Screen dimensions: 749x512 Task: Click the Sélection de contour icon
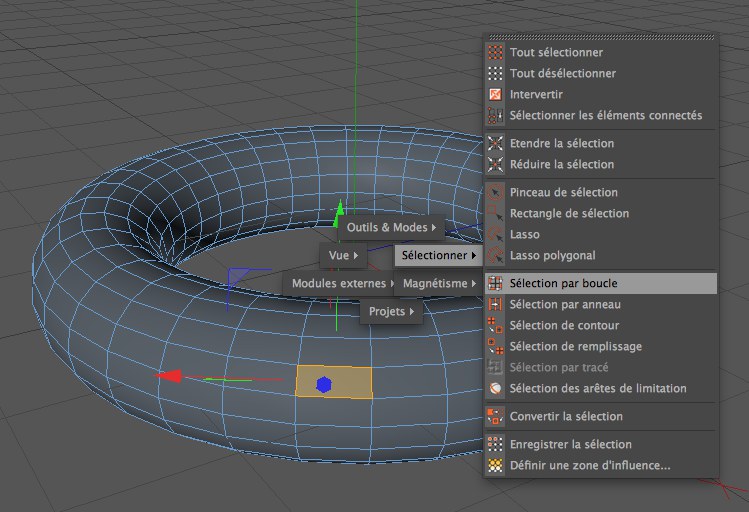[x=494, y=325]
